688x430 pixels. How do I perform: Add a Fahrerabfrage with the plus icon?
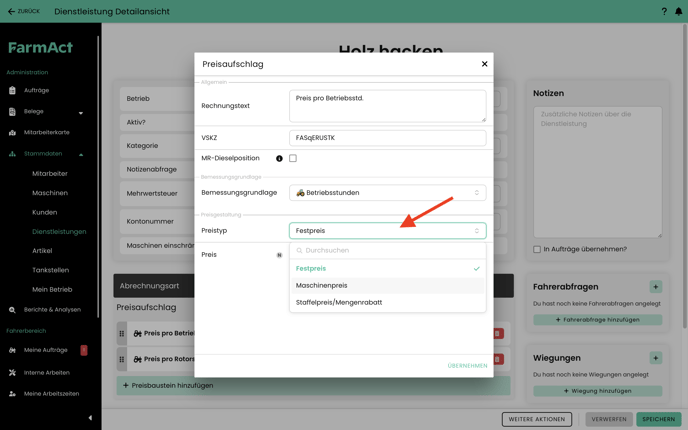click(x=656, y=287)
